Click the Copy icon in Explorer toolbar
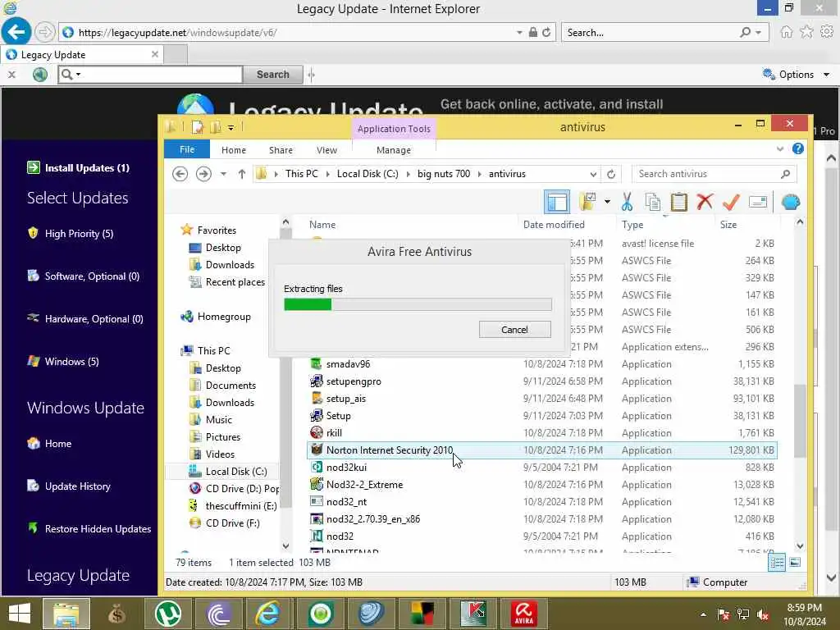Screen dimensions: 840x630 tap(652, 202)
